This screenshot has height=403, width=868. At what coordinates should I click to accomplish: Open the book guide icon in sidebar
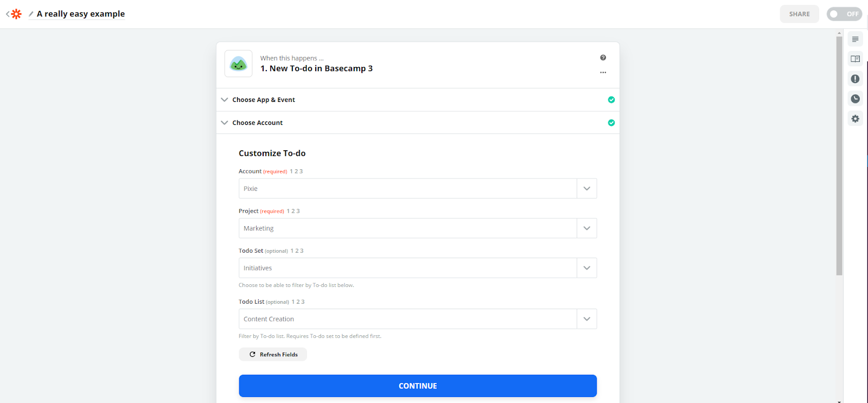(x=855, y=59)
